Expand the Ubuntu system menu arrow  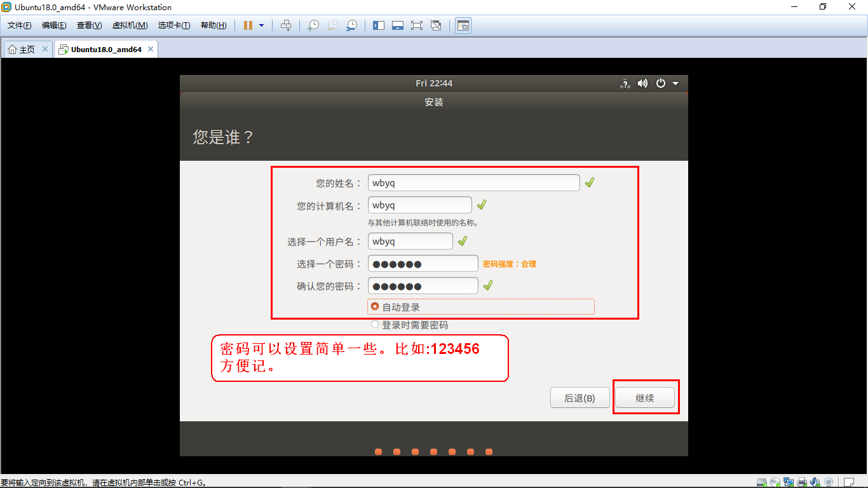tap(675, 83)
